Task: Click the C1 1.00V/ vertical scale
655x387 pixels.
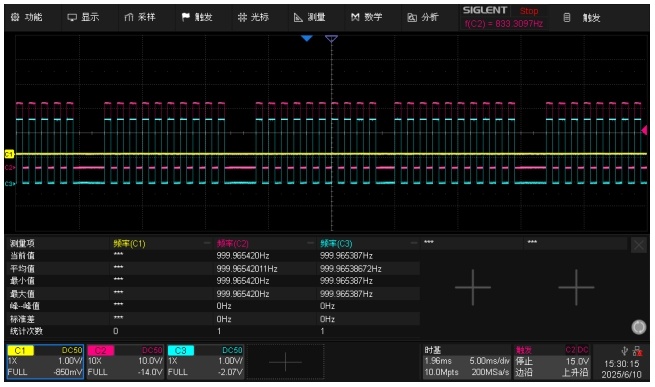Action: pos(70,361)
